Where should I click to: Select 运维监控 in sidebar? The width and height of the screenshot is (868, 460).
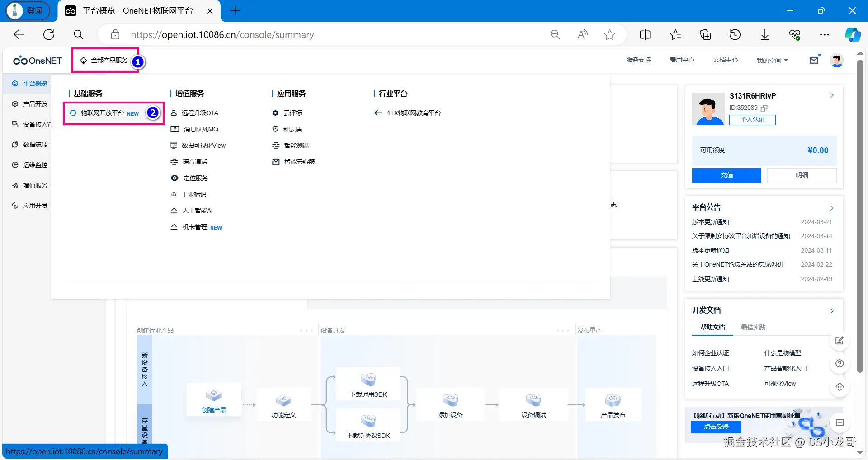[30, 165]
